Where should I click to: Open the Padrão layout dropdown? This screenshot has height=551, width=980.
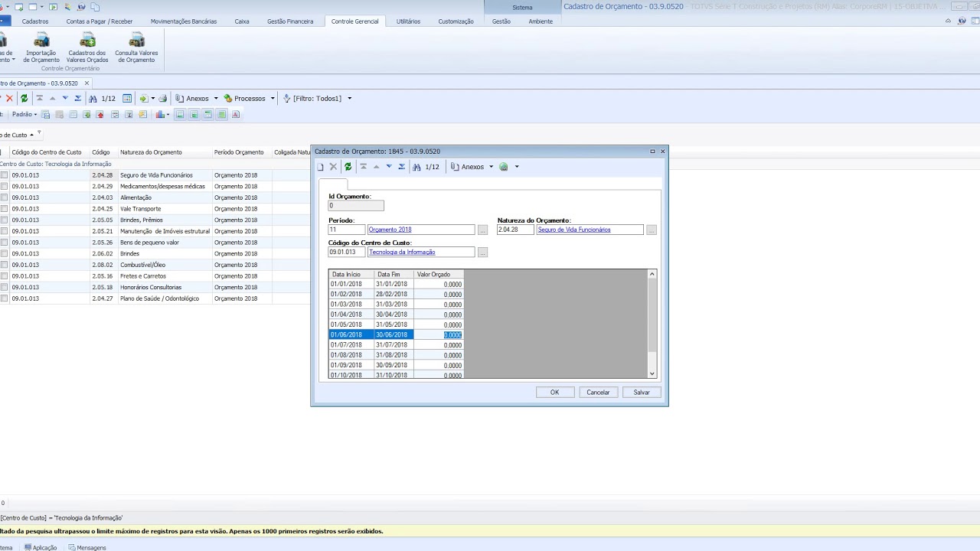pos(24,115)
